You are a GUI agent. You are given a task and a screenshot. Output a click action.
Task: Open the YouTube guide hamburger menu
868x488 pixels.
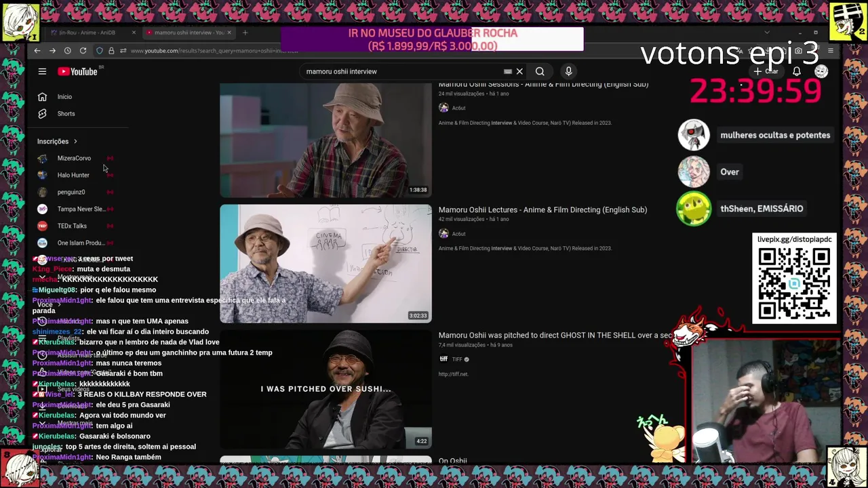pos(42,71)
